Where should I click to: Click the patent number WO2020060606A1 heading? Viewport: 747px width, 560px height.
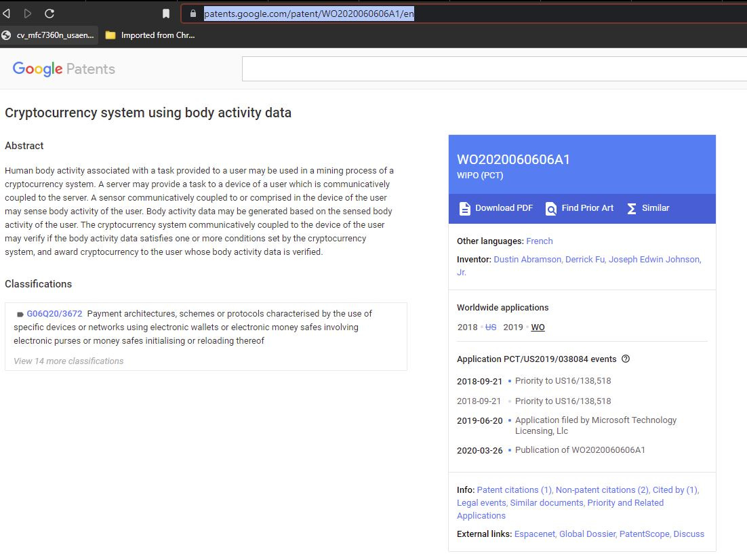click(x=513, y=159)
